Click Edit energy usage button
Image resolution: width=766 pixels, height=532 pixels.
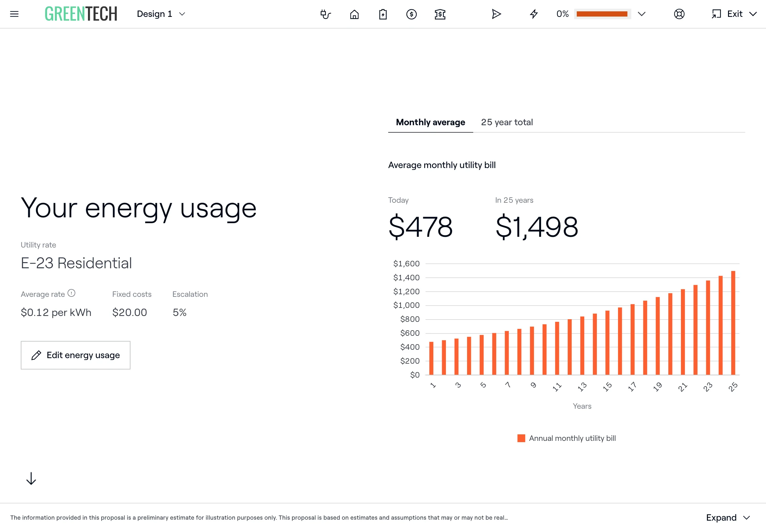tap(75, 355)
